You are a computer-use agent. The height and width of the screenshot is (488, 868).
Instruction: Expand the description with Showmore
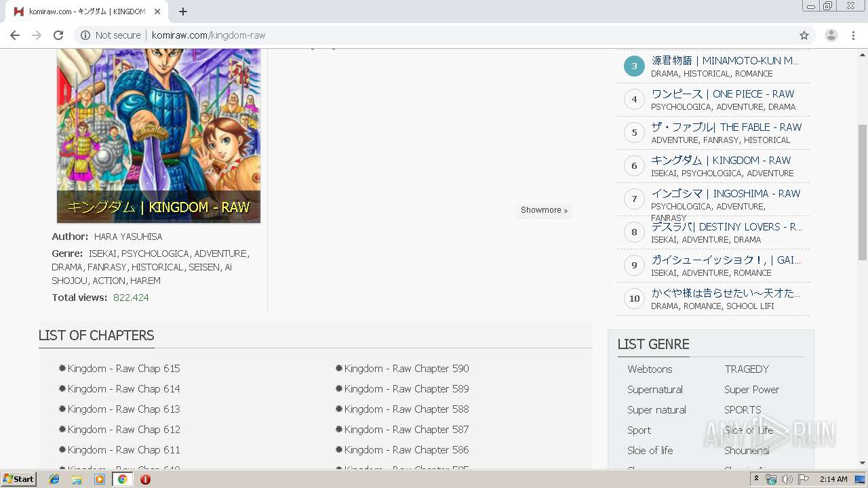click(544, 210)
